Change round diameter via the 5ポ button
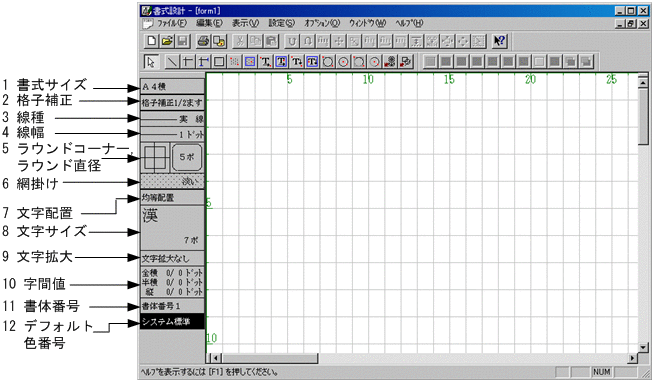The height and width of the screenshot is (383, 656). click(x=187, y=157)
